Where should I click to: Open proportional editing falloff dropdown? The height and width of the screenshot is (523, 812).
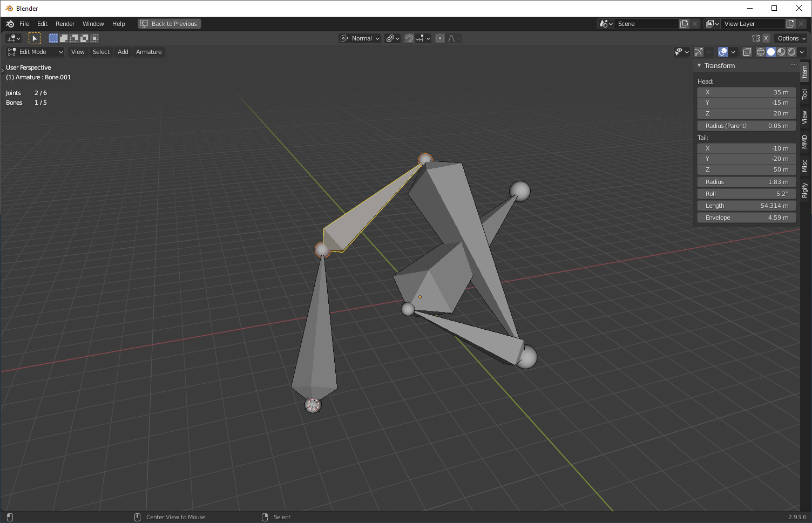[454, 38]
